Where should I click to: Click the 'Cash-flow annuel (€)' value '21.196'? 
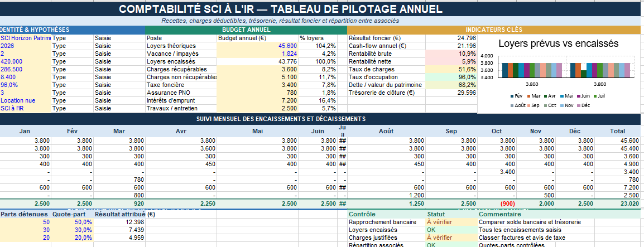point(451,46)
